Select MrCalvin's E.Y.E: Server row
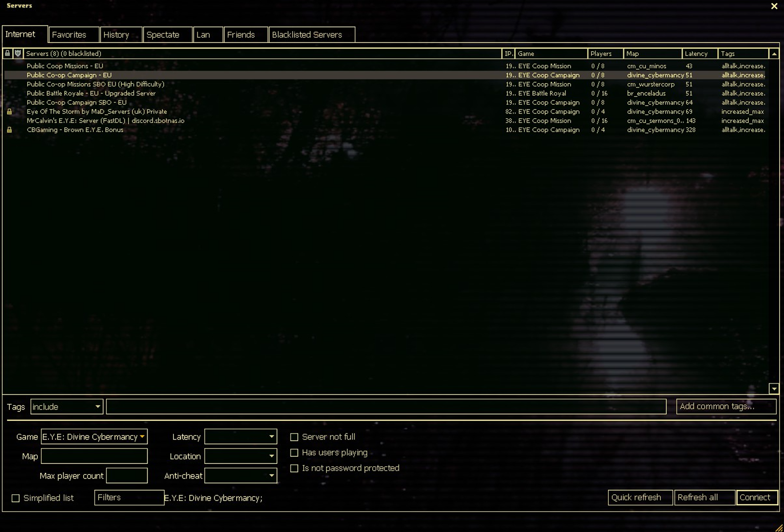Screen dimensions: 784x532 pyautogui.click(x=385, y=120)
